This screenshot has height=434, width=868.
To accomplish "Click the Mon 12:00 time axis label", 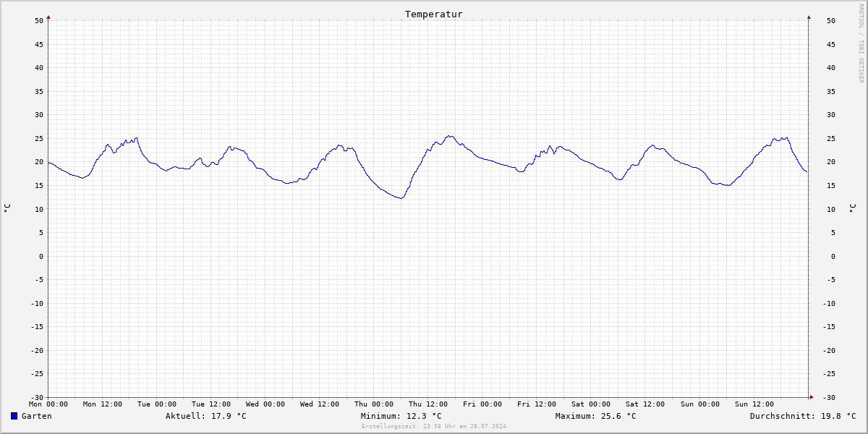I will 103,404.
